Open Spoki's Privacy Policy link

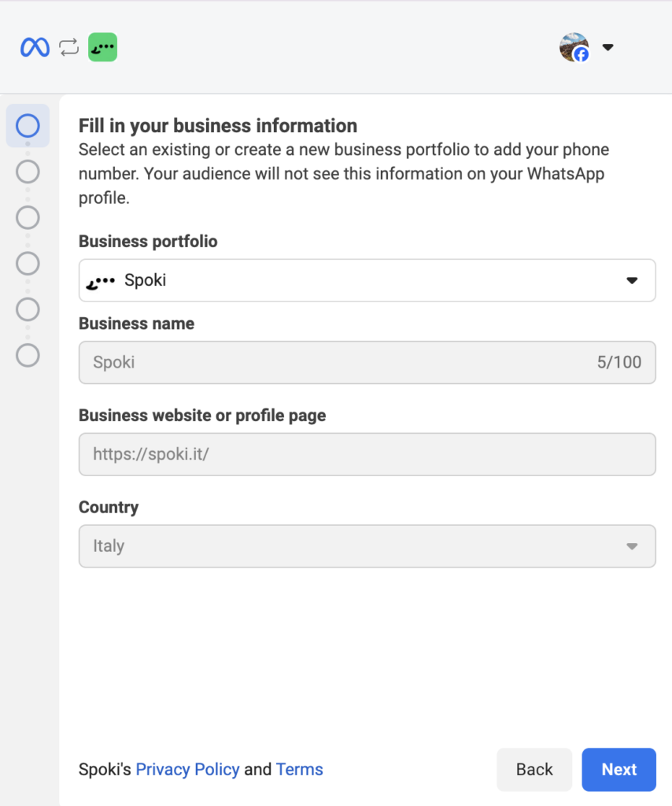point(187,769)
